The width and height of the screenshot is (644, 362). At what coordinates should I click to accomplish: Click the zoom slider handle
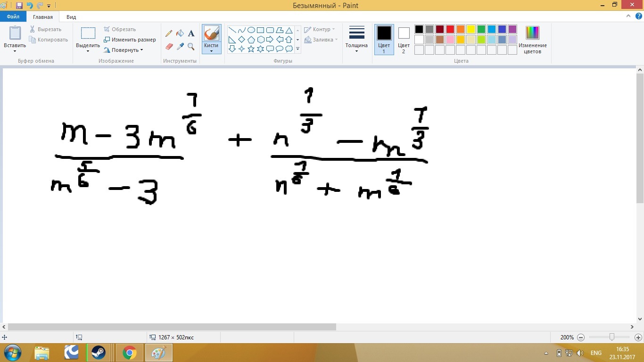click(612, 337)
